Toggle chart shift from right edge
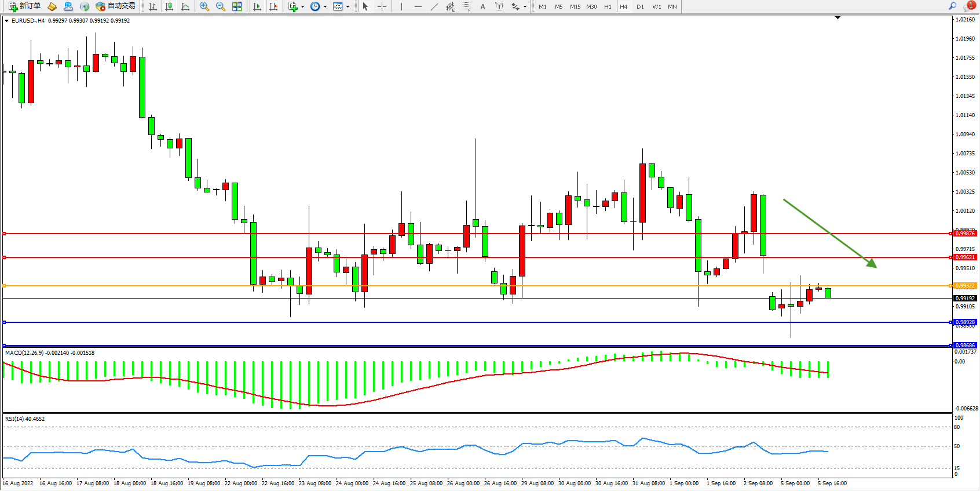The width and height of the screenshot is (980, 491). coord(273,6)
